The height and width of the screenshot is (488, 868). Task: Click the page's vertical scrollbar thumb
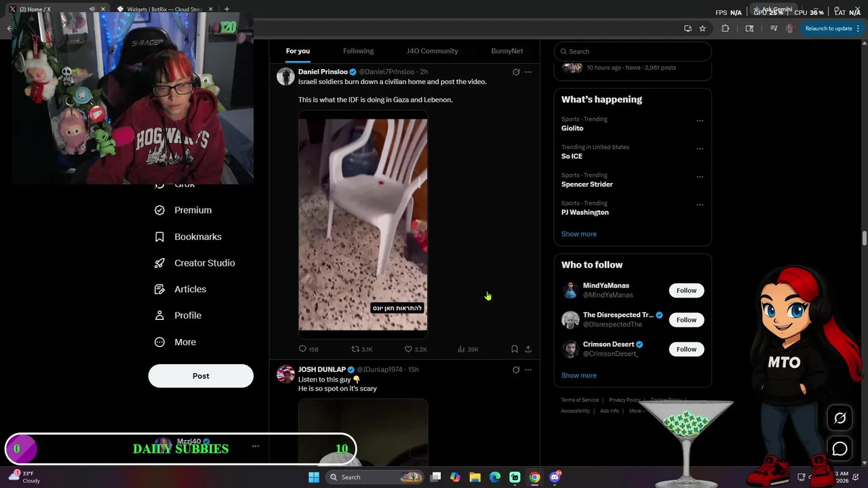pos(864,239)
